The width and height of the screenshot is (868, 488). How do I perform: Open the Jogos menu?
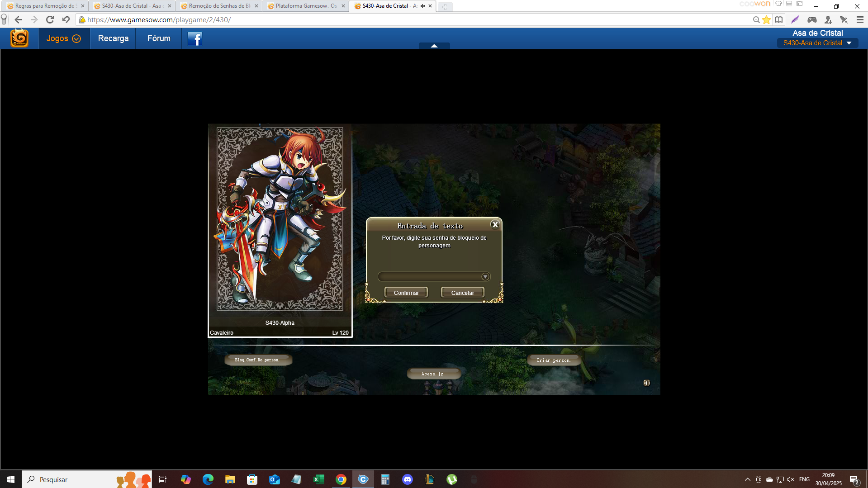(64, 38)
